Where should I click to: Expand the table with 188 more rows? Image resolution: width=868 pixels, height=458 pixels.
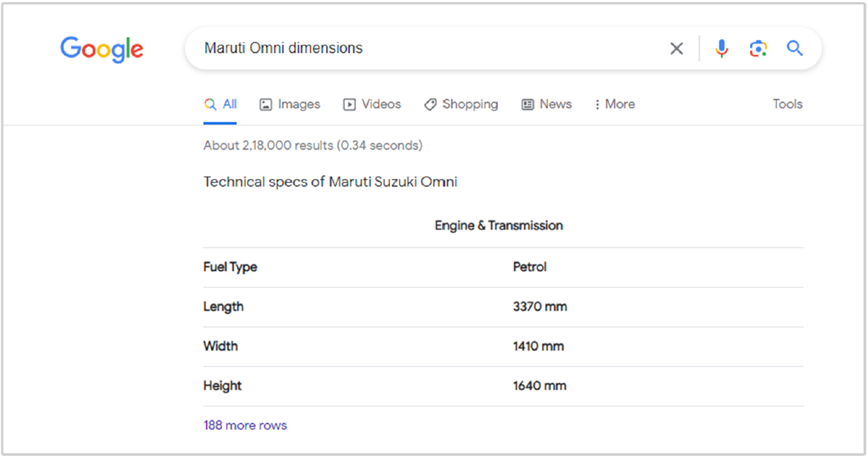point(245,425)
